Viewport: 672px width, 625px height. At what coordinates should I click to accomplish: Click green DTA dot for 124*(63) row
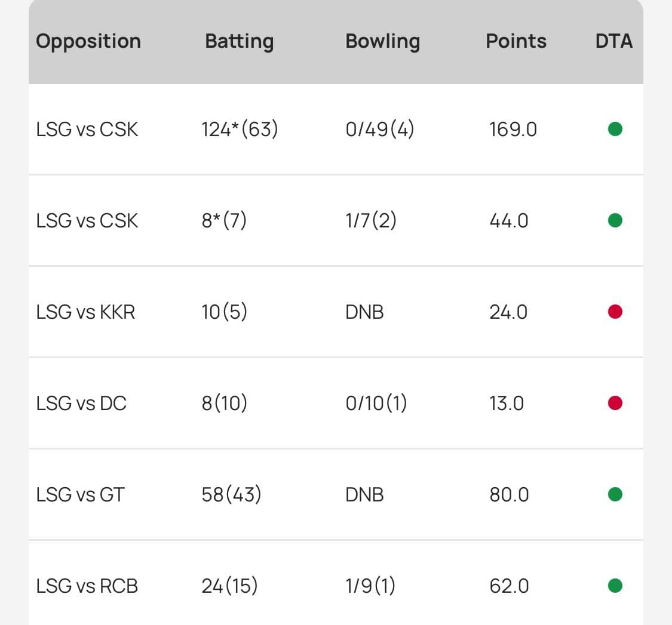615,129
